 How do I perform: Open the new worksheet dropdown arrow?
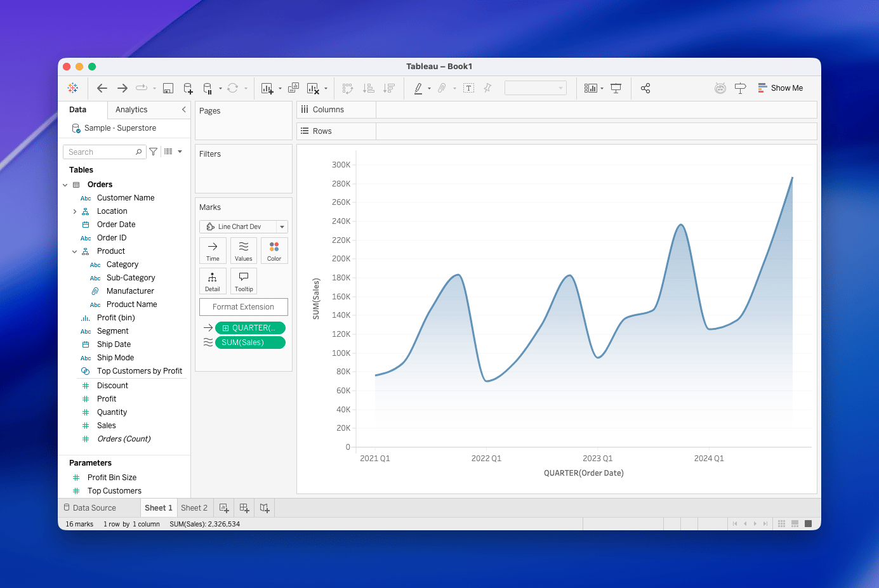pyautogui.click(x=280, y=89)
